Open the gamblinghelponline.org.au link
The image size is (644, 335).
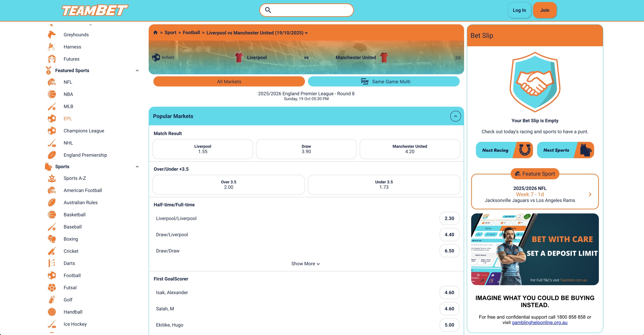pyautogui.click(x=539, y=323)
